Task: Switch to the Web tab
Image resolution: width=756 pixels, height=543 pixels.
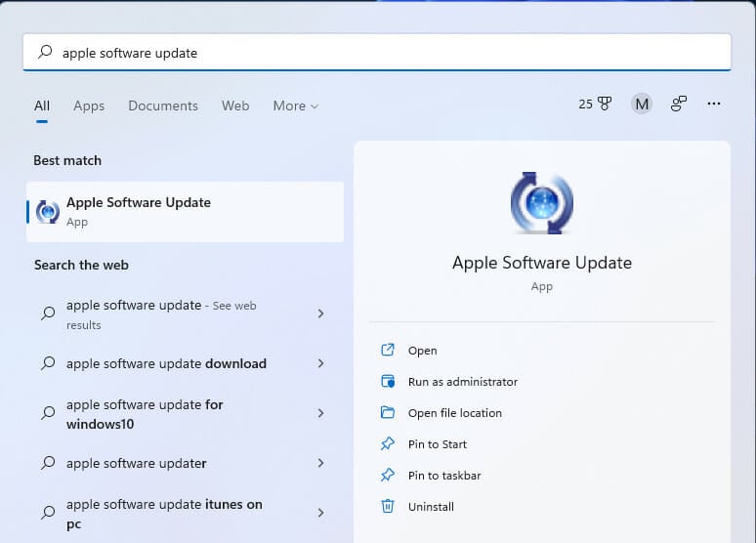Action: click(x=235, y=105)
